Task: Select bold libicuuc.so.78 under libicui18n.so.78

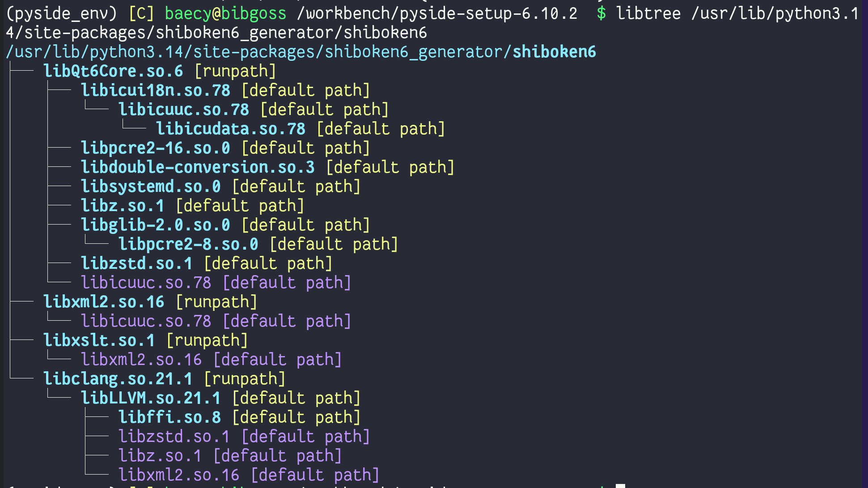Action: tap(184, 110)
